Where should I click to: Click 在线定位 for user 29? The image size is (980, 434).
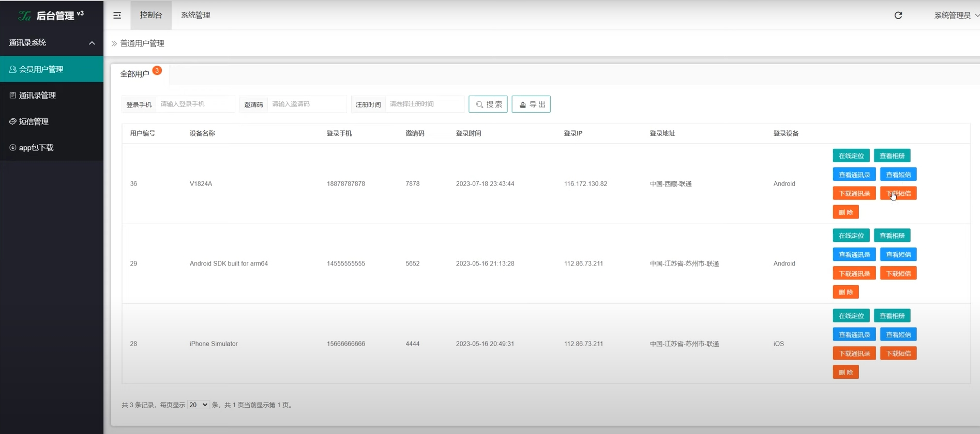[x=851, y=236]
